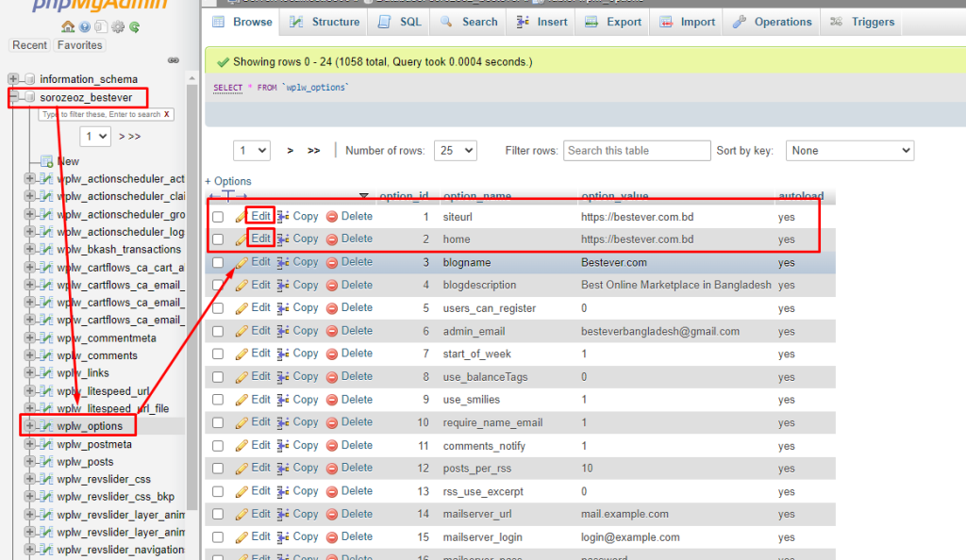
Task: Check the blogdescription row checkbox
Action: click(218, 286)
